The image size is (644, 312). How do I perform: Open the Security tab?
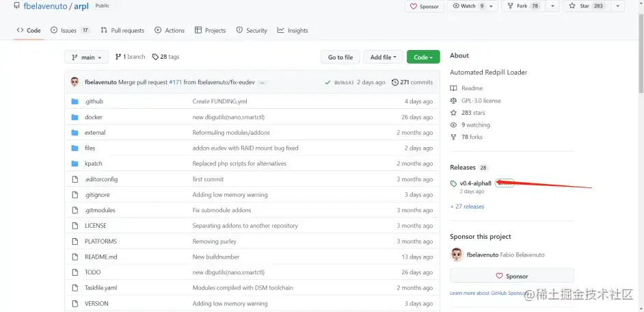point(252,30)
